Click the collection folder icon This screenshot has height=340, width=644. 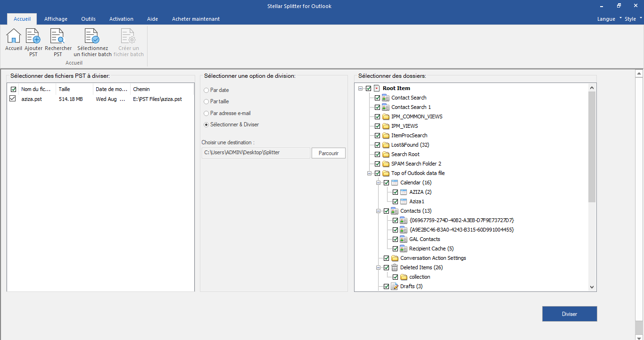(404, 277)
